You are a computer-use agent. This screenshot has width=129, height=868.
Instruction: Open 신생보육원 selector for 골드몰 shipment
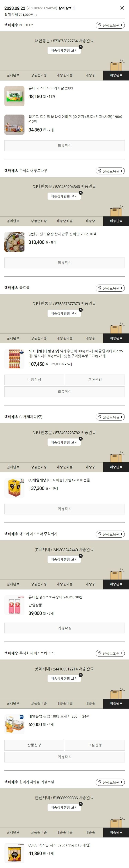click(110, 288)
